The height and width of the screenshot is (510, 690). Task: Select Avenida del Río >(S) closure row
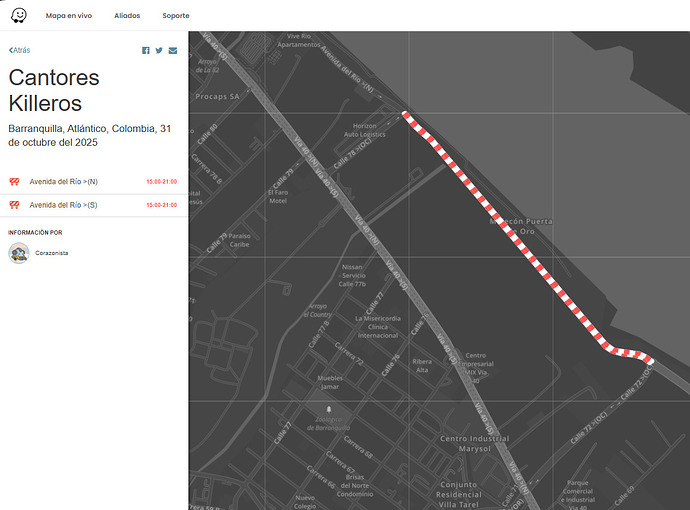(64, 205)
